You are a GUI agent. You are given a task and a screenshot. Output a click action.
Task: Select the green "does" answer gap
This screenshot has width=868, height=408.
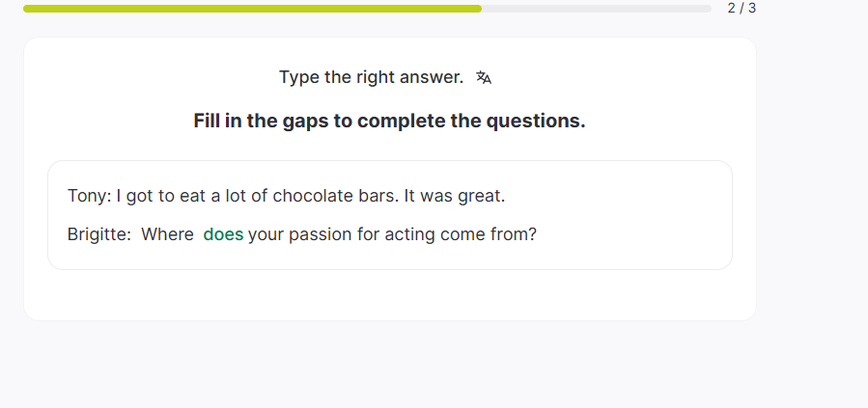[x=223, y=234]
